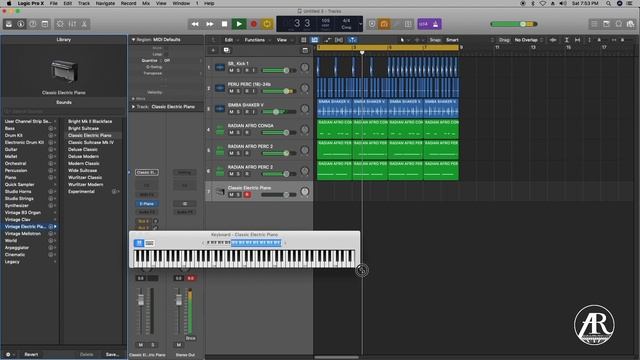Open the List Editors icon at top right

pyautogui.click(x=594, y=24)
